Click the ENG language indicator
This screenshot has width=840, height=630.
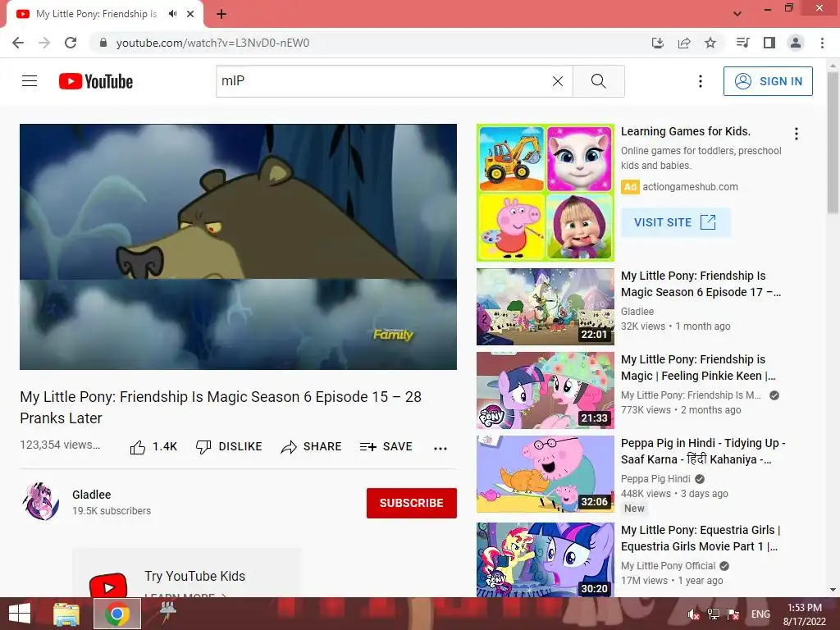click(760, 614)
